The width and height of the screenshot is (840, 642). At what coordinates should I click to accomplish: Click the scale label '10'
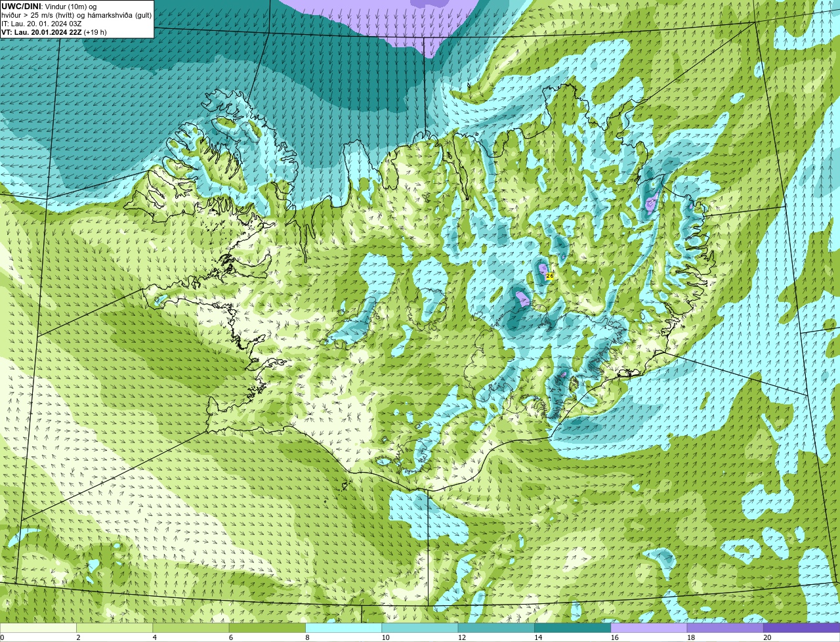coord(386,637)
